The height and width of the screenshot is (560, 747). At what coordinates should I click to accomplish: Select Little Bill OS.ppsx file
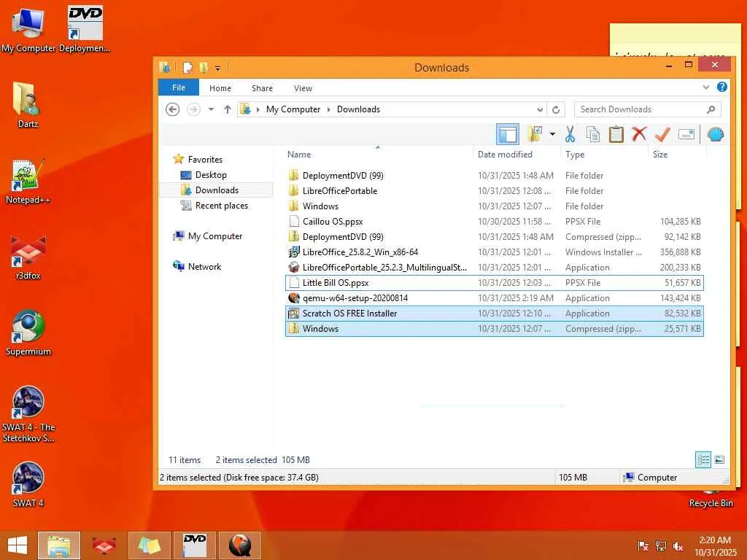[x=494, y=282]
